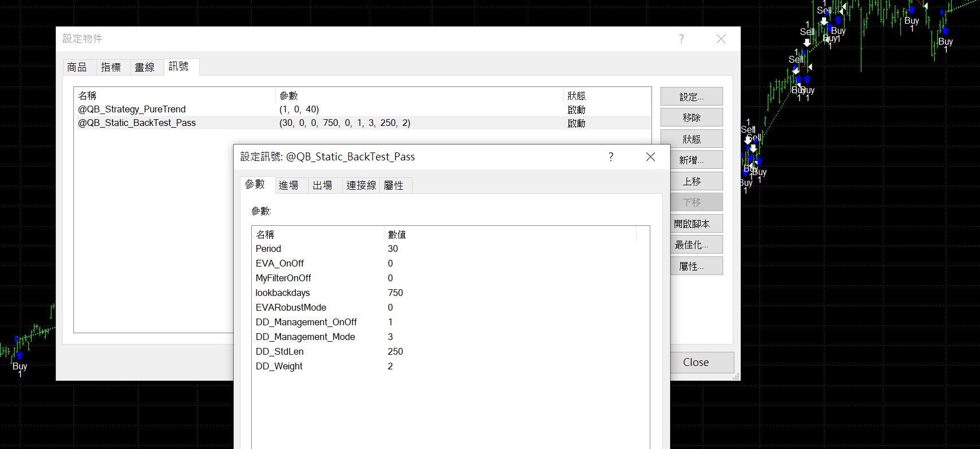Close the 設定訊號 dialog with X
The image size is (980, 449).
click(650, 157)
